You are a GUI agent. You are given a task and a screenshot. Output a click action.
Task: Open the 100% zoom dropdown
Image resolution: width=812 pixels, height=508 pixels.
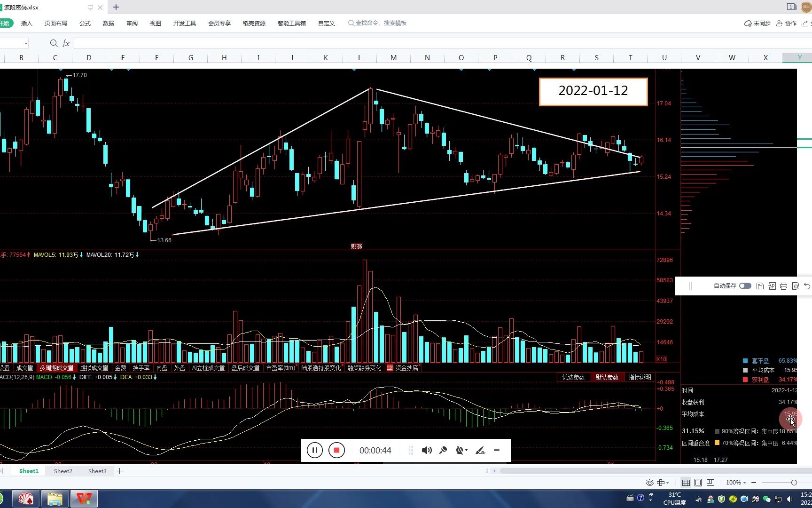[736, 483]
